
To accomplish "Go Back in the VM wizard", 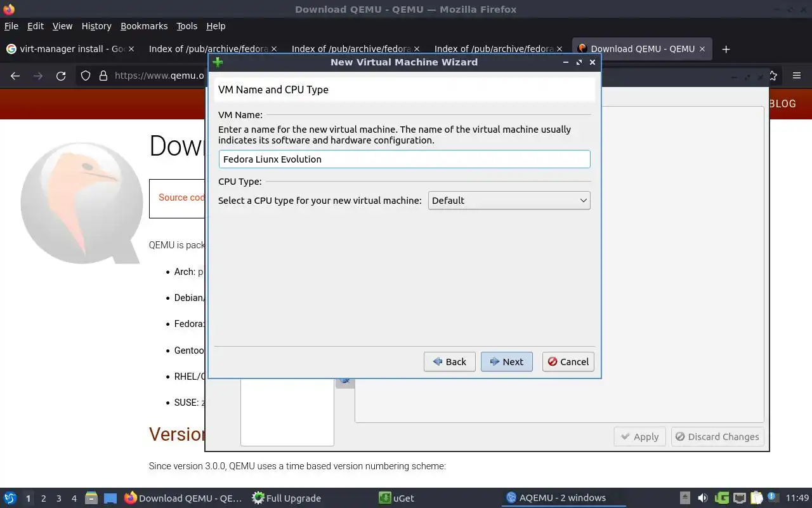I will [450, 362].
